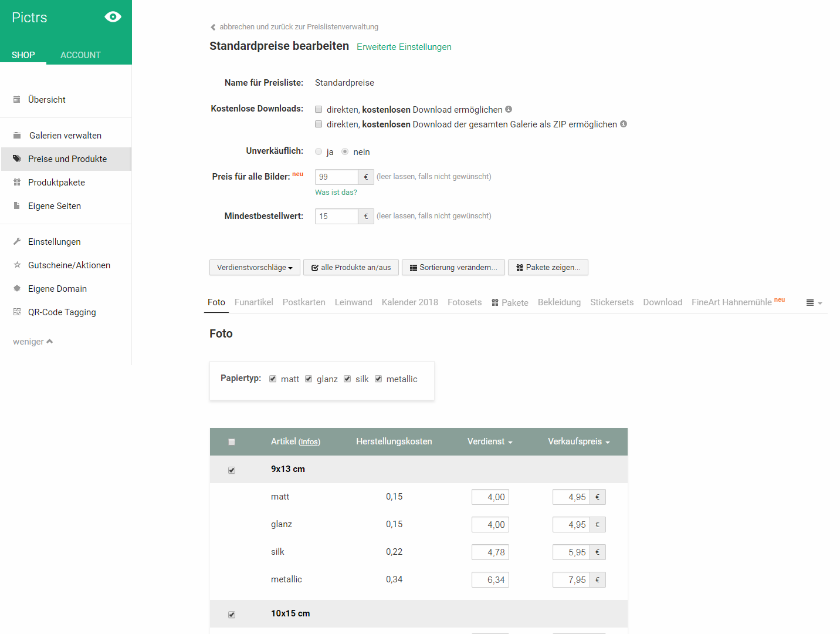Toggle the 9x13 cm product checkbox
Viewport: 840px width, 634px height.
(232, 470)
